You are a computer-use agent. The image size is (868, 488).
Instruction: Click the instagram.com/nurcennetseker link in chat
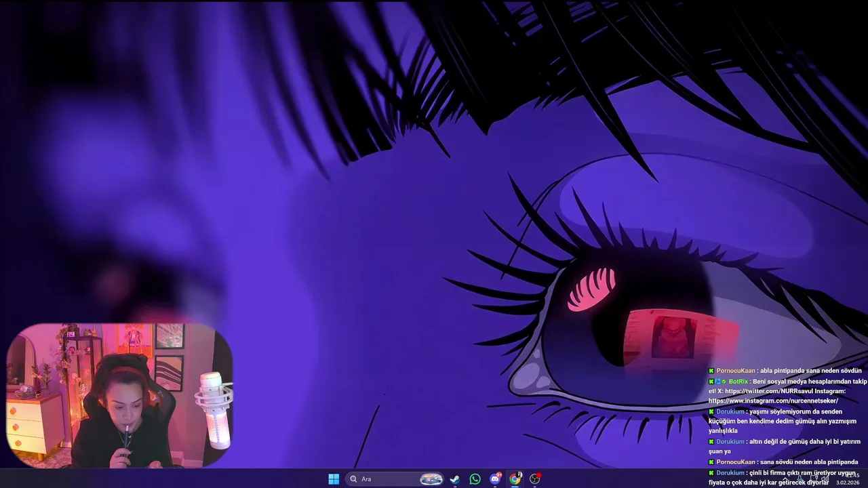pos(773,401)
